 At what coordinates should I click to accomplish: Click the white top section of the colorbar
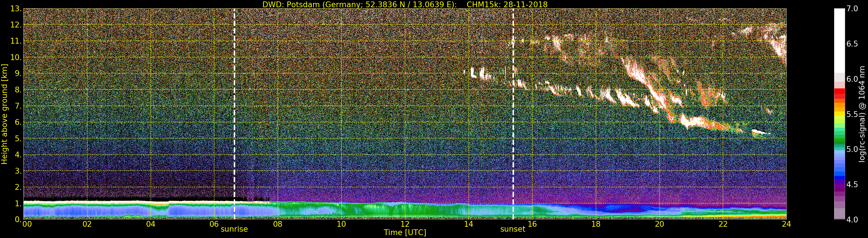tap(839, 40)
